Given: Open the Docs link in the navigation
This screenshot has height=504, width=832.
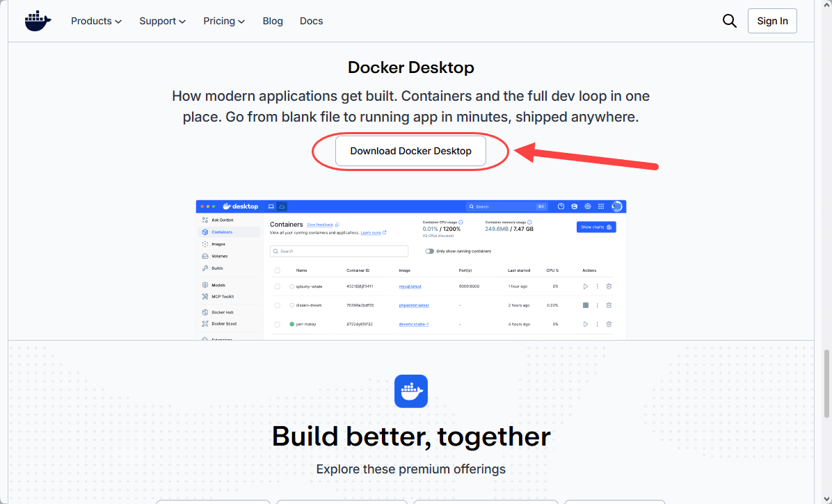Looking at the screenshot, I should [311, 21].
